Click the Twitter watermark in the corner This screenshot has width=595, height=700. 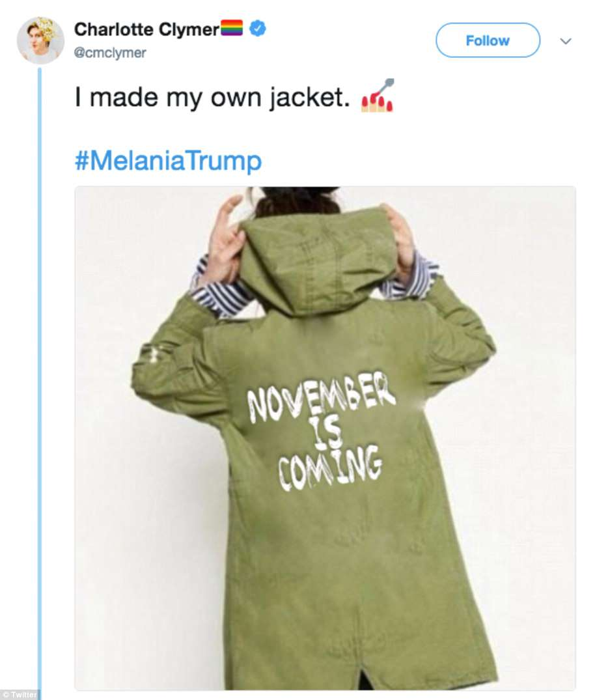click(20, 694)
